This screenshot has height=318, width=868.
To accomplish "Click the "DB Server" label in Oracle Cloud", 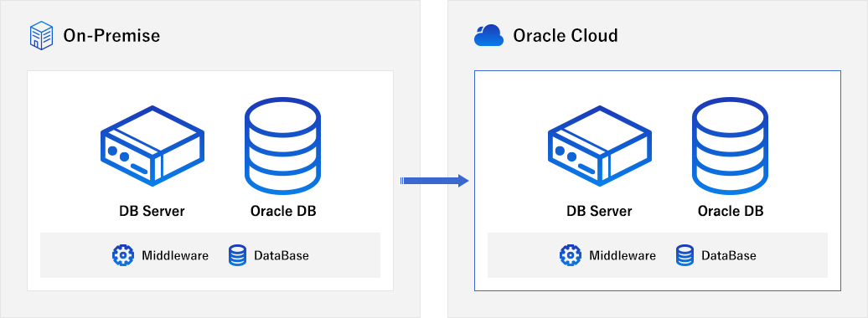I will [x=600, y=211].
